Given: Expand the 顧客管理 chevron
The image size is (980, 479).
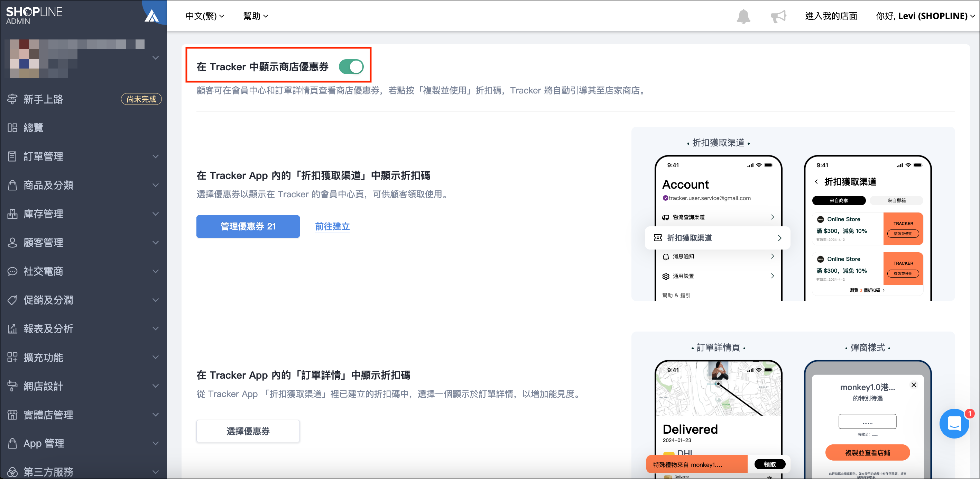Looking at the screenshot, I should click(155, 243).
